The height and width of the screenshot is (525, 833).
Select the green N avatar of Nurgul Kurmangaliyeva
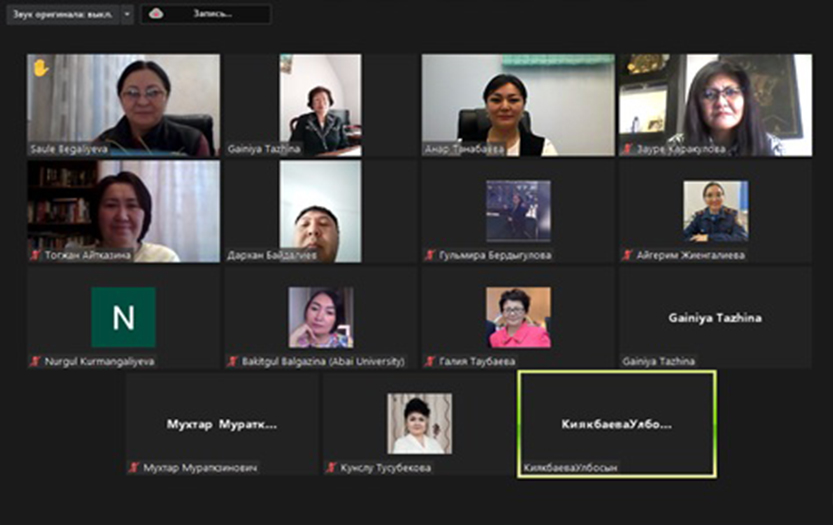coord(123,317)
